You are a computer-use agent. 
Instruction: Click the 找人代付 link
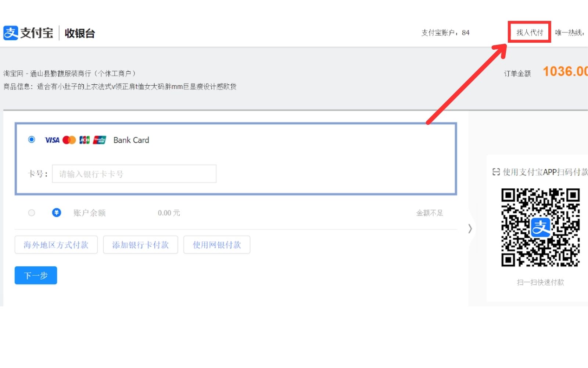pyautogui.click(x=530, y=32)
